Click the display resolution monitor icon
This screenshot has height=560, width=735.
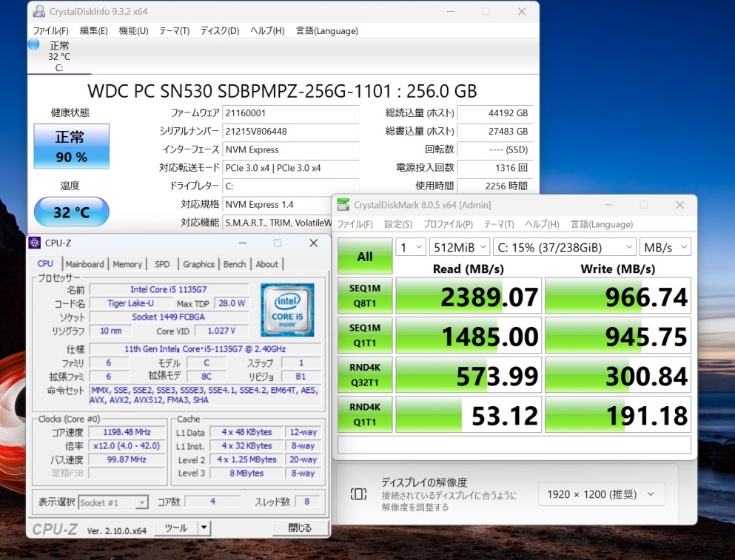point(358,494)
